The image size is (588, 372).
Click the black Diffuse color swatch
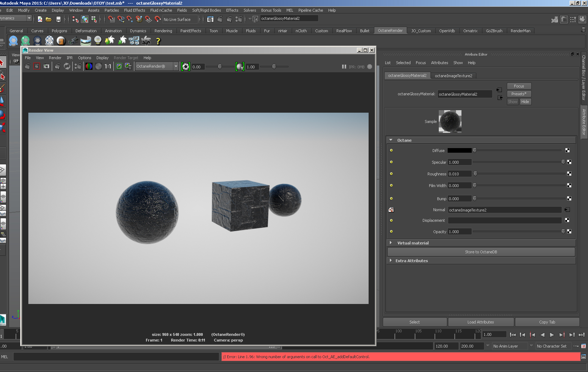pyautogui.click(x=459, y=151)
